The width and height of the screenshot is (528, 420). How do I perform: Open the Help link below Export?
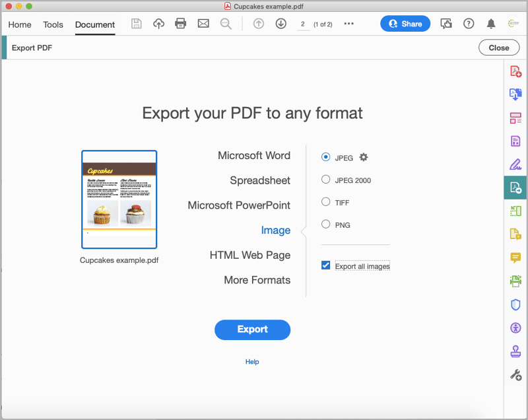pyautogui.click(x=252, y=361)
